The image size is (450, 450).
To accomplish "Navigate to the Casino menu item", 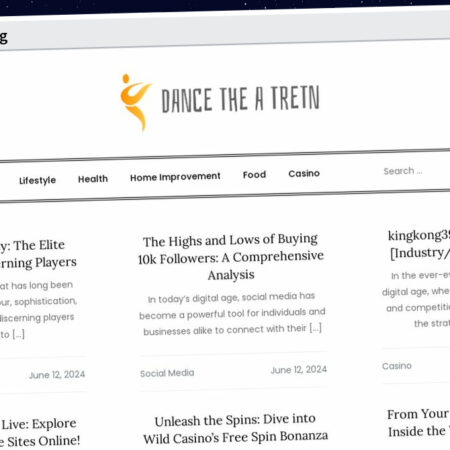I will (x=304, y=173).
